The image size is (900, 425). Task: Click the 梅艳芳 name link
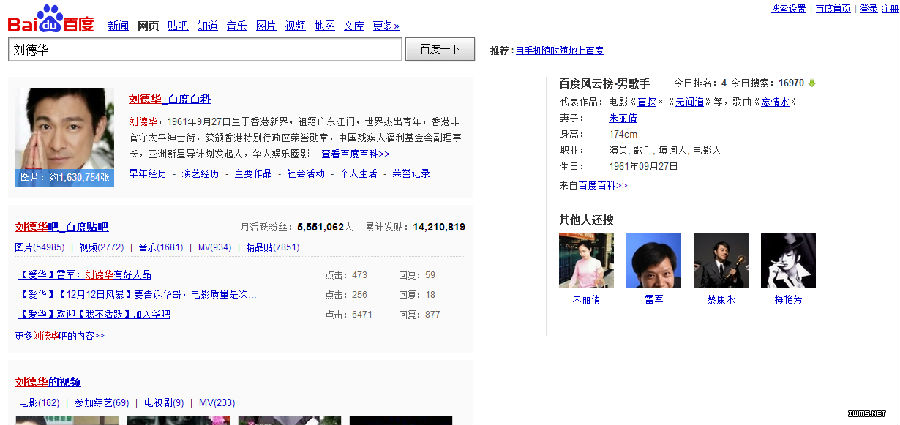click(x=788, y=300)
